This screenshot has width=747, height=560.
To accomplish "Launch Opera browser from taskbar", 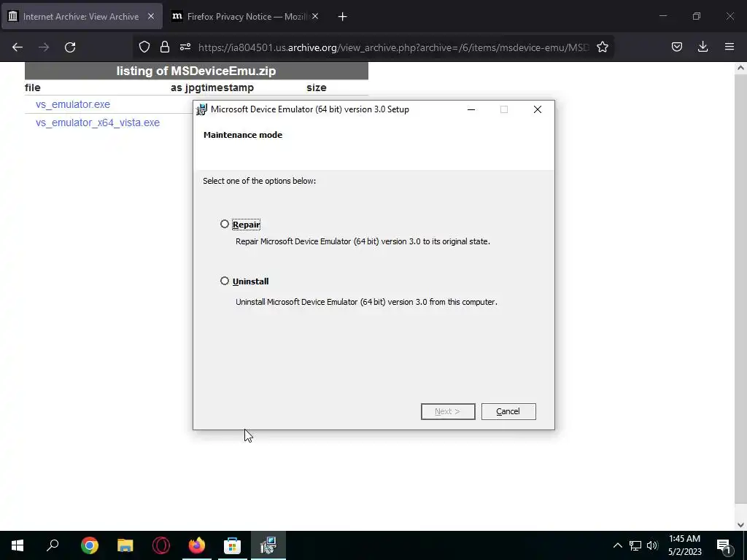I will click(x=161, y=545).
